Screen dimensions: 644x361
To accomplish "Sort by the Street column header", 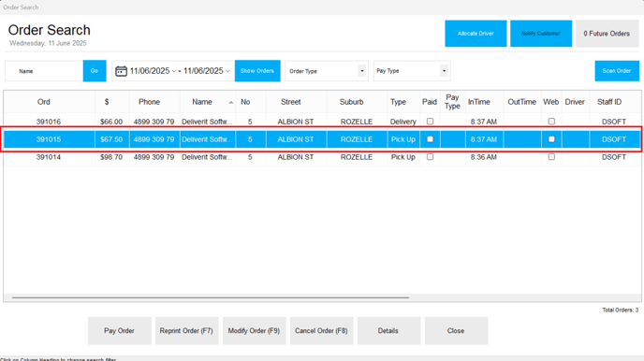I will pyautogui.click(x=291, y=102).
